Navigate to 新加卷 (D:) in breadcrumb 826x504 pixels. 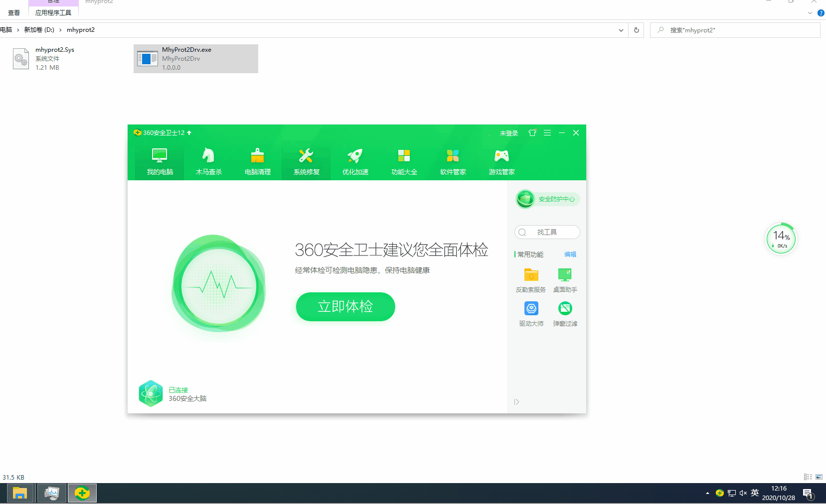point(39,30)
